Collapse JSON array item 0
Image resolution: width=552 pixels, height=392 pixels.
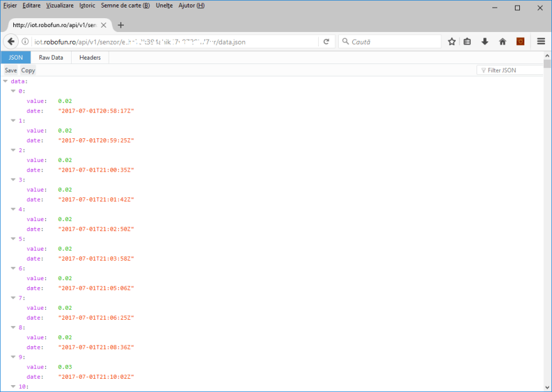click(x=13, y=91)
